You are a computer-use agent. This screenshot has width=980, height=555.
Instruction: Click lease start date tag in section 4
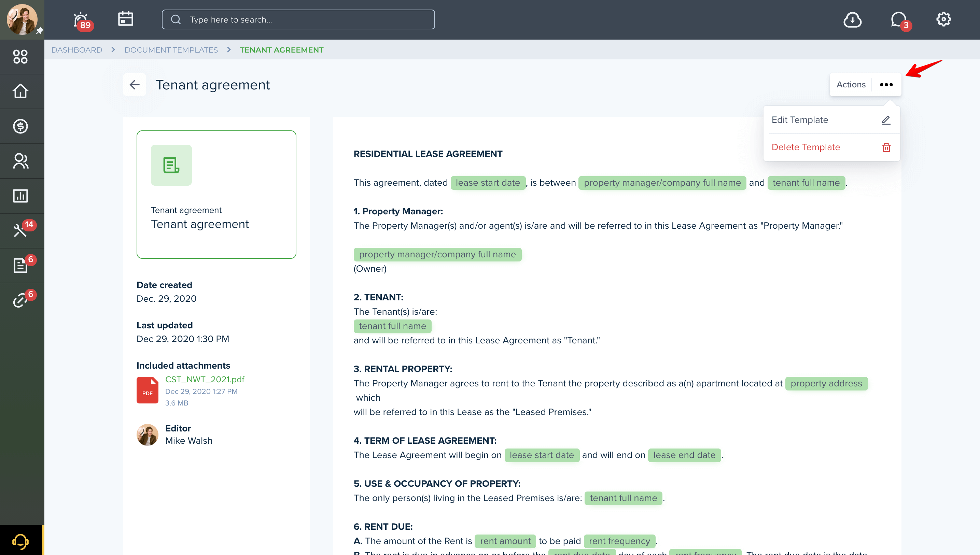point(542,455)
